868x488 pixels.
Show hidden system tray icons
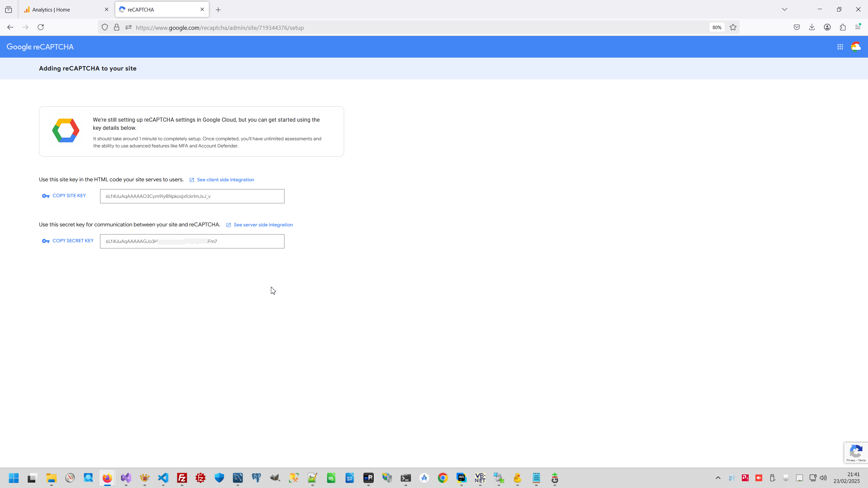tap(718, 478)
